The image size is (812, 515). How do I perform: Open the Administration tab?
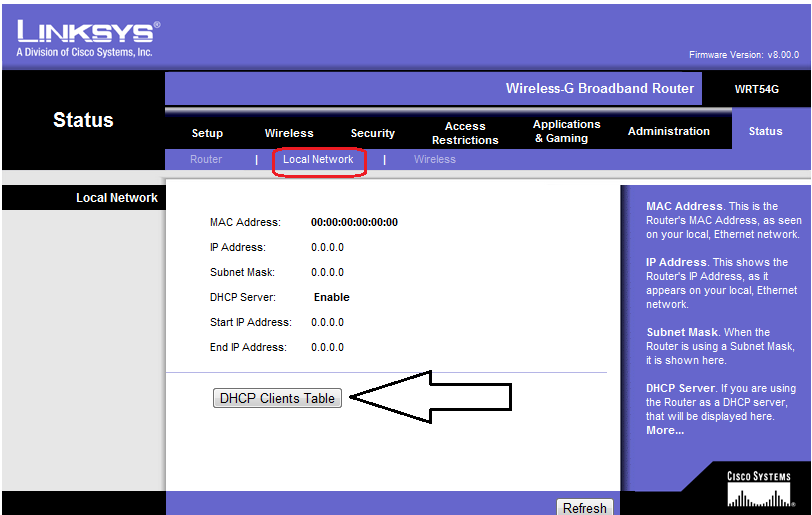click(669, 131)
